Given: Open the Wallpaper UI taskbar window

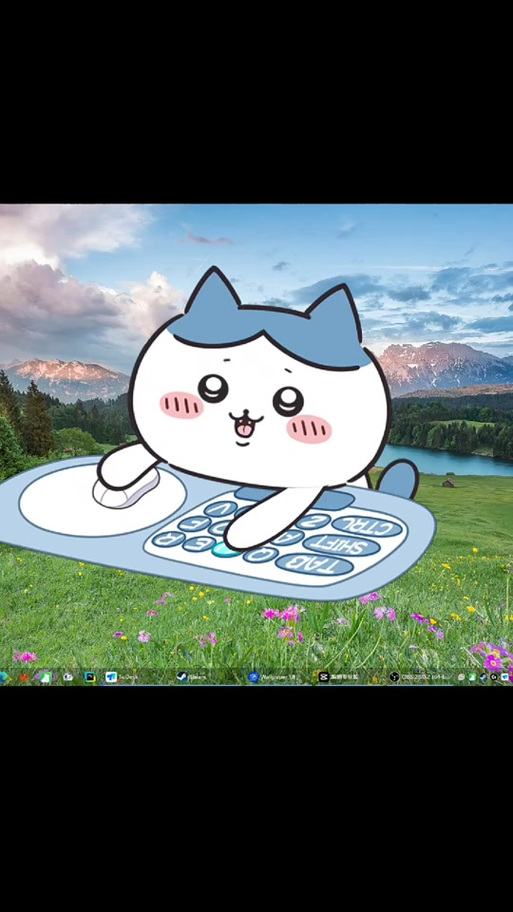Looking at the screenshot, I should point(272,677).
